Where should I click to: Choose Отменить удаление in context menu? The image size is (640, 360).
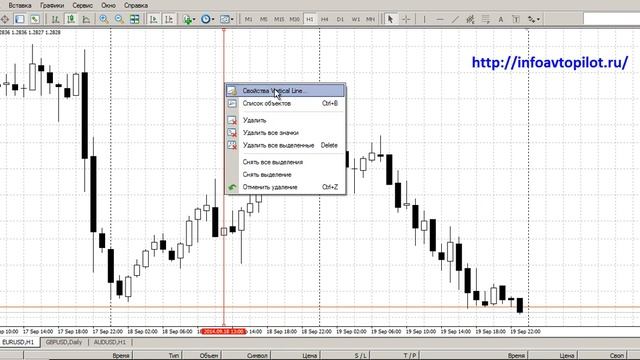[x=285, y=187]
